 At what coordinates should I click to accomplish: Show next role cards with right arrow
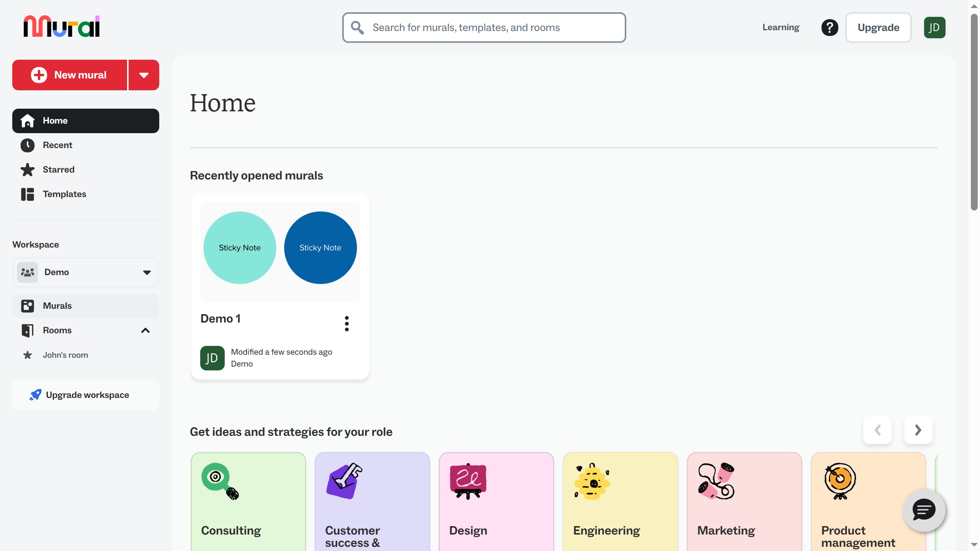click(x=918, y=430)
